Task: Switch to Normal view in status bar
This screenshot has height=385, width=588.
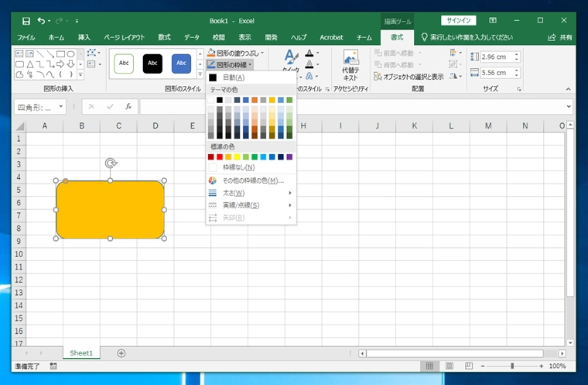Action: pyautogui.click(x=429, y=366)
